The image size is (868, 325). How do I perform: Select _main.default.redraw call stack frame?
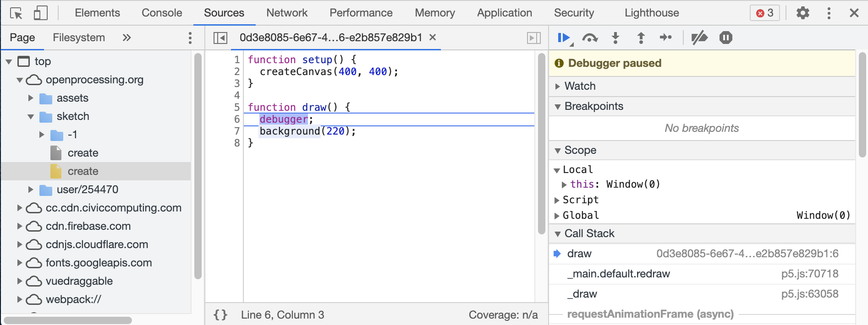point(619,274)
